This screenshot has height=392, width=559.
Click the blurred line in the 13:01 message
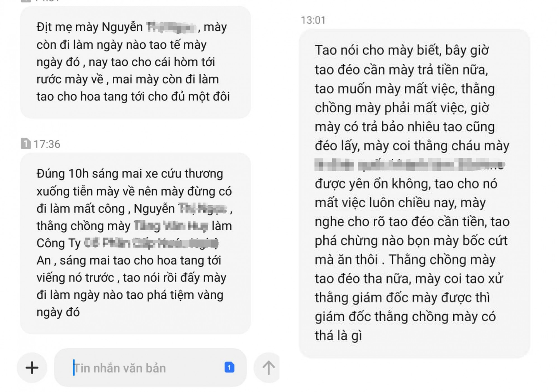pyautogui.click(x=409, y=165)
